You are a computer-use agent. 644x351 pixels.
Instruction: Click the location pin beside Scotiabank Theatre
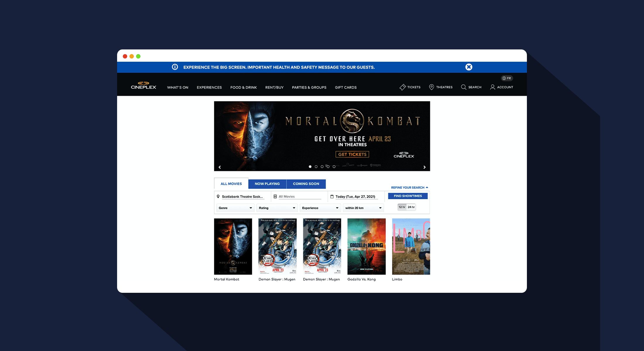218,196
